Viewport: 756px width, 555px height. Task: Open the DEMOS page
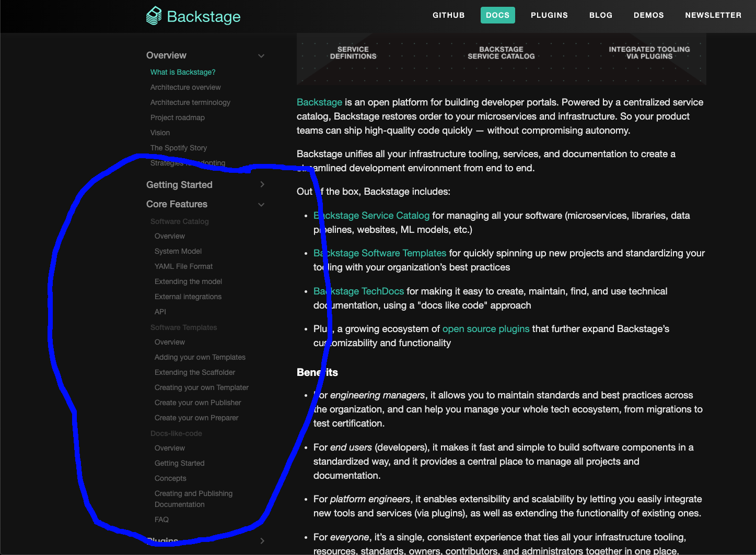pos(648,15)
